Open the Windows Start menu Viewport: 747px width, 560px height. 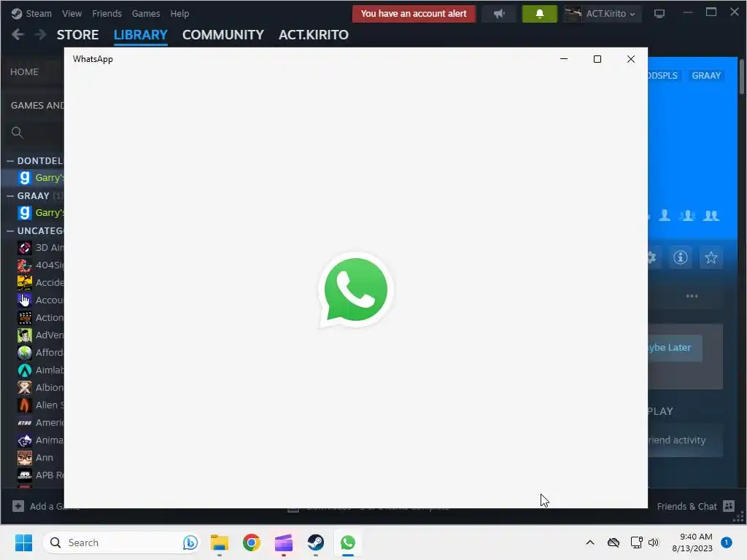click(23, 542)
